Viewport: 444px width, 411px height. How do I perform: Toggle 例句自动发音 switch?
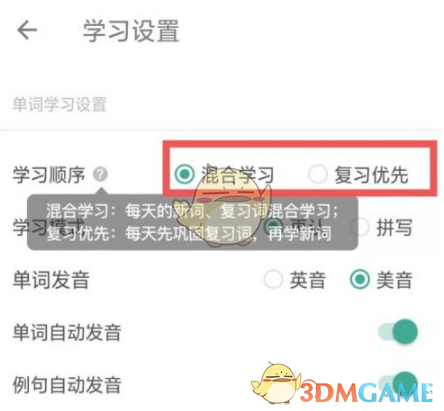click(398, 383)
